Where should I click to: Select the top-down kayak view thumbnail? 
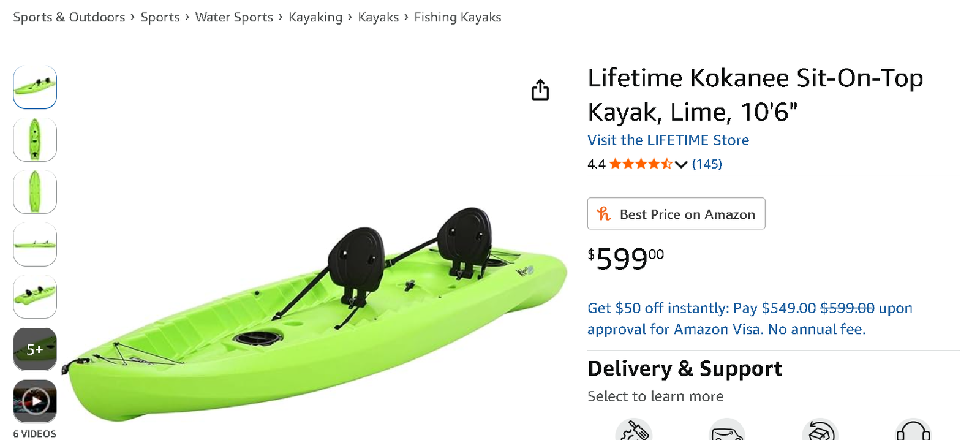pyautogui.click(x=35, y=140)
